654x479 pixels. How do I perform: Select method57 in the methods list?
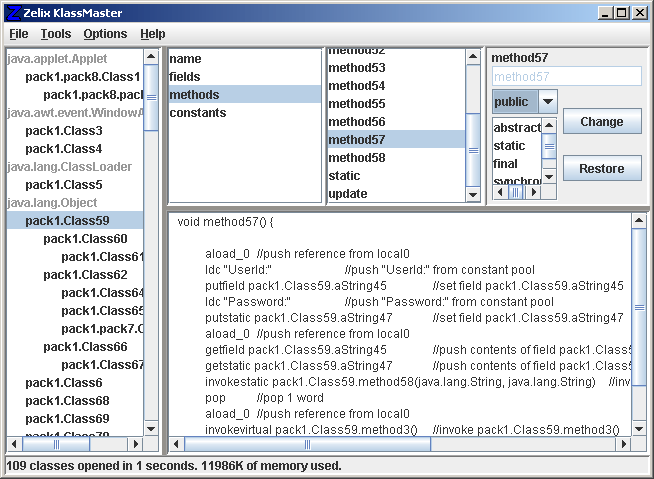(x=396, y=139)
